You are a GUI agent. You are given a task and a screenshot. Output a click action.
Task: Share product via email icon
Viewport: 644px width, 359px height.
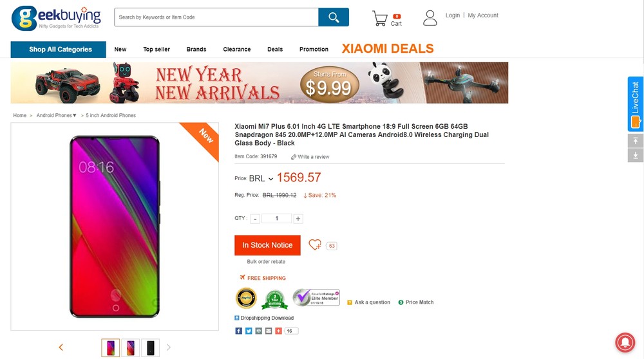269,331
